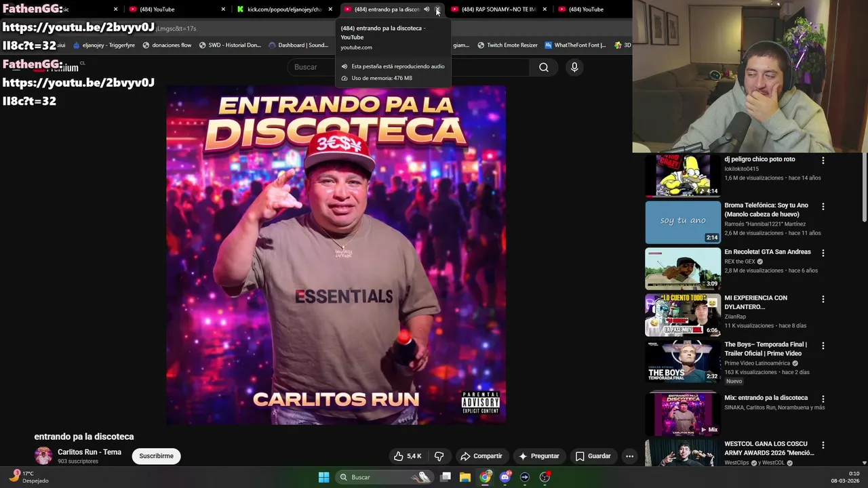Open options for dj peligro video
Viewport: 868px width, 488px height.
point(823,161)
